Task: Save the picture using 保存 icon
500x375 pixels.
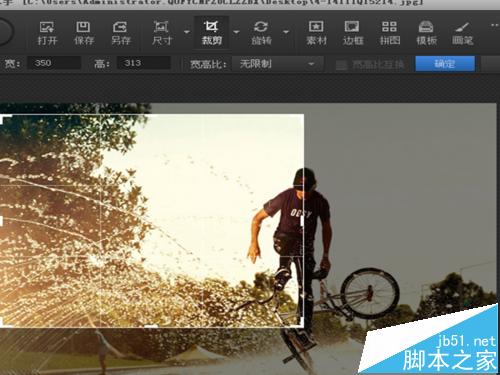Action: 84,33
